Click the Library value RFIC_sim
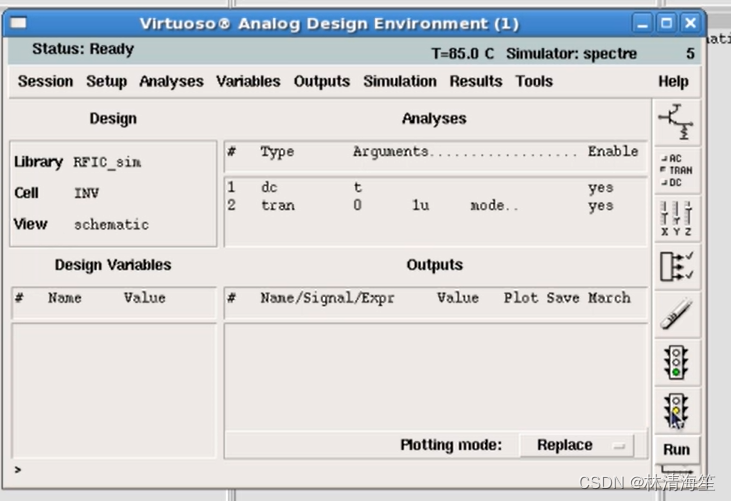The width and height of the screenshot is (731, 501). click(107, 162)
